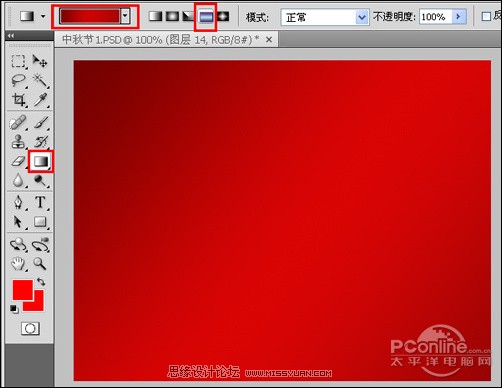Open the tool preset picker arrow
This screenshot has height=388, width=502.
coord(43,16)
